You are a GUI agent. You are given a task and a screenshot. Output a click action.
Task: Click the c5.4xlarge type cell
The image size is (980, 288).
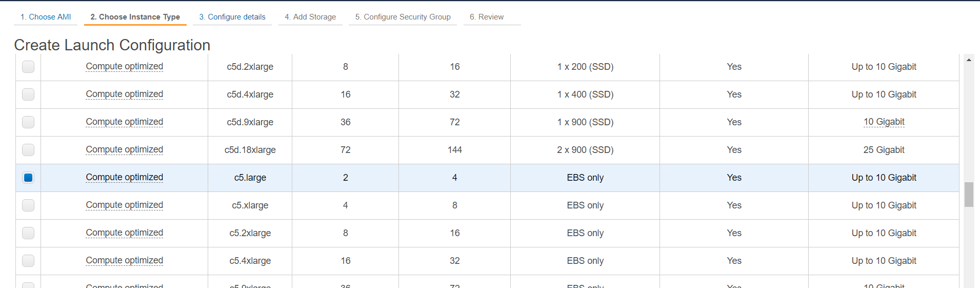(250, 261)
